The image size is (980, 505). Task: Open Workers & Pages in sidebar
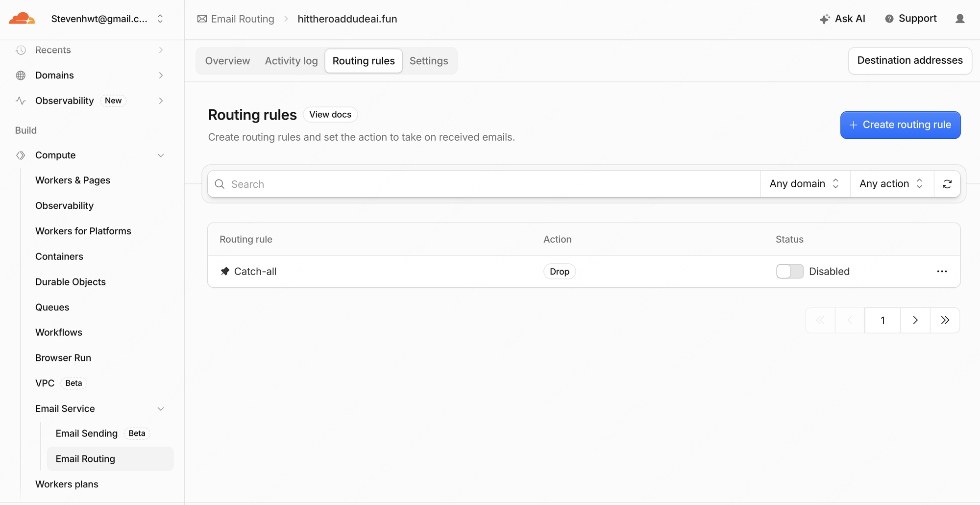pyautogui.click(x=73, y=180)
